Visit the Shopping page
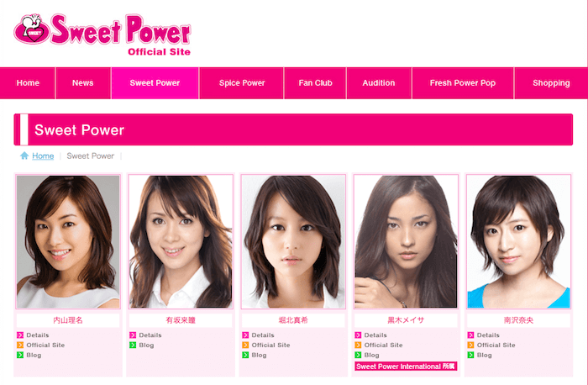588x385 pixels. click(x=551, y=83)
